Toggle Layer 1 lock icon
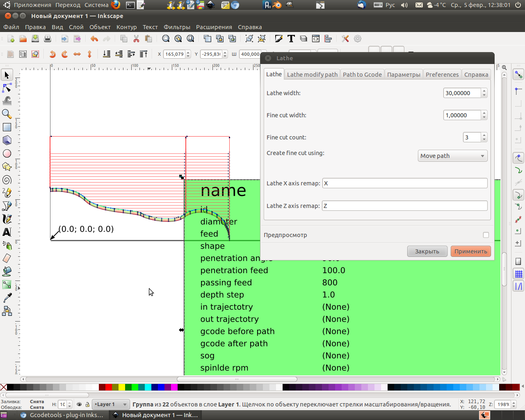Image resolution: width=525 pixels, height=420 pixels. tap(87, 404)
